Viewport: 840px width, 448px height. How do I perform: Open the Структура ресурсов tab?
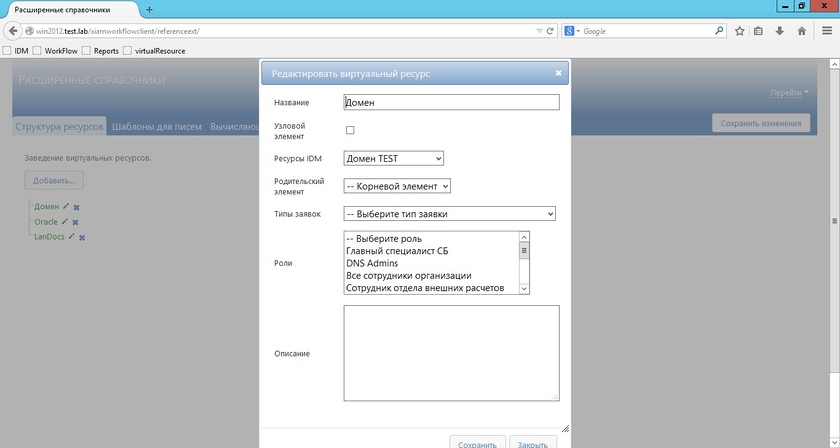pos(59,127)
